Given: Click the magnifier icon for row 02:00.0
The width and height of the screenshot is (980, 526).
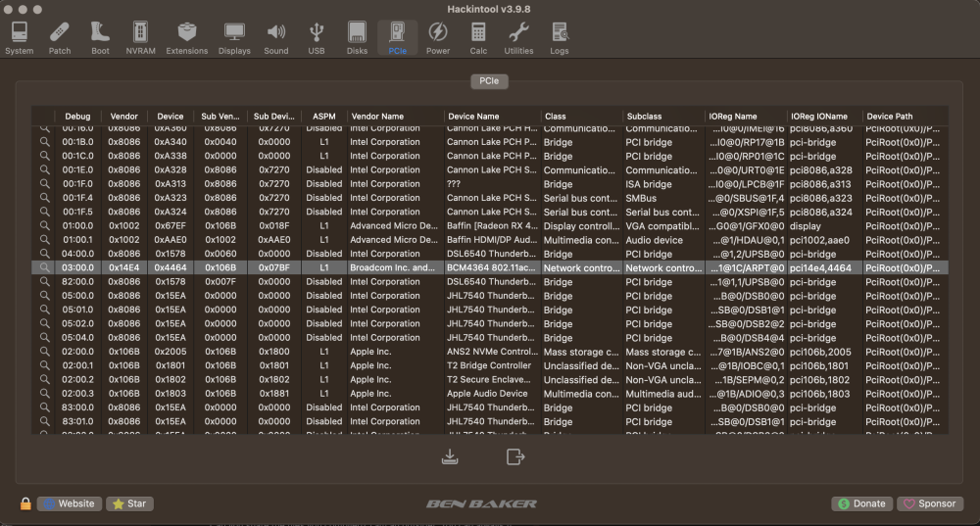Looking at the screenshot, I should click(44, 351).
